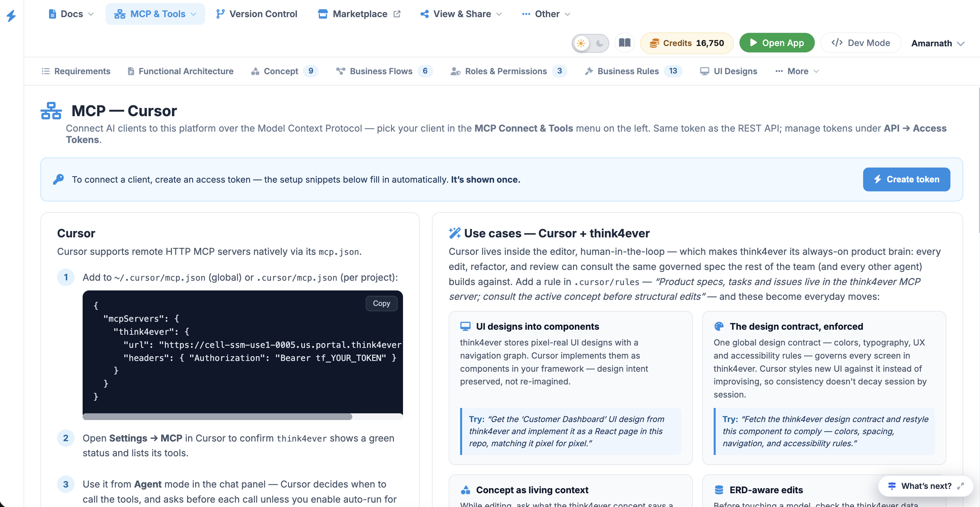Click the magic wand Use cases icon

click(455, 233)
